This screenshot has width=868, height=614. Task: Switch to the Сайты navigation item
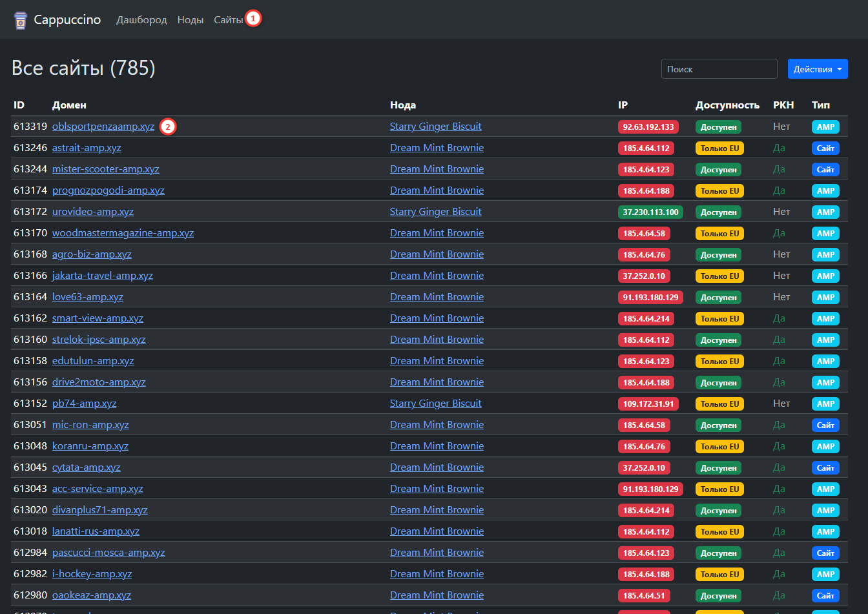pos(229,20)
